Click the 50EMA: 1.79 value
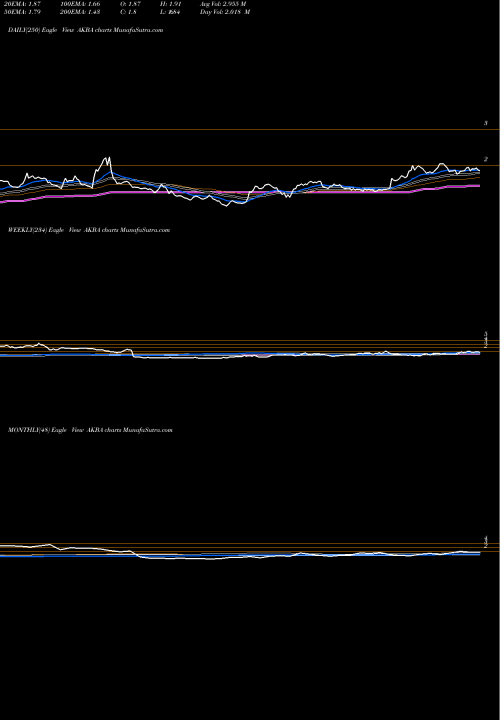 [x=22, y=12]
